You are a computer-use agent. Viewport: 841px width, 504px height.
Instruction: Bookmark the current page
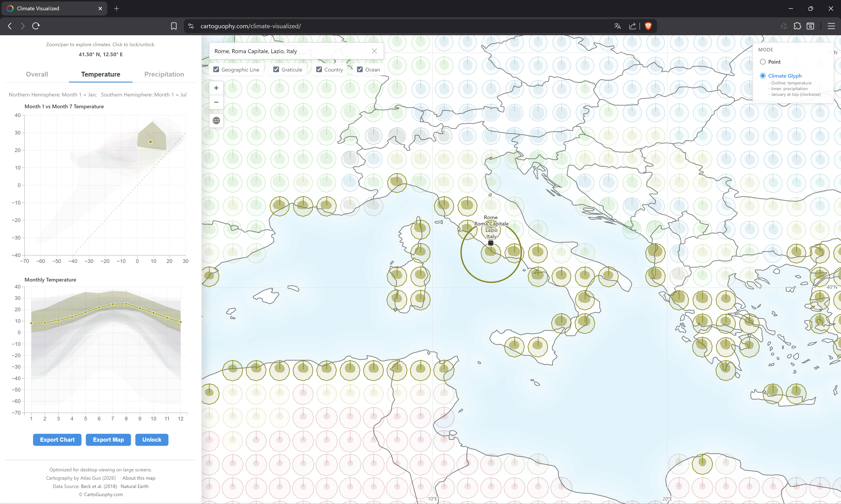click(x=174, y=26)
